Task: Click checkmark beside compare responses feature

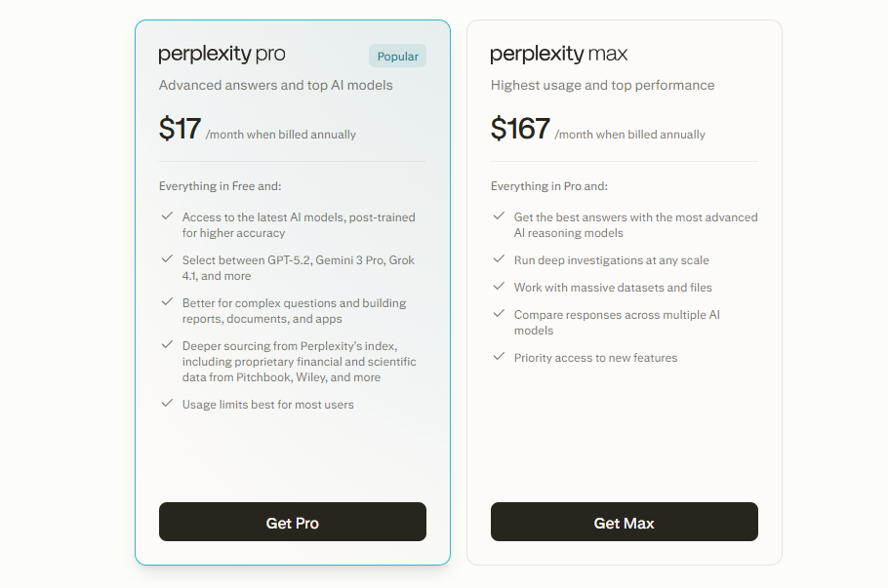Action: [x=499, y=314]
